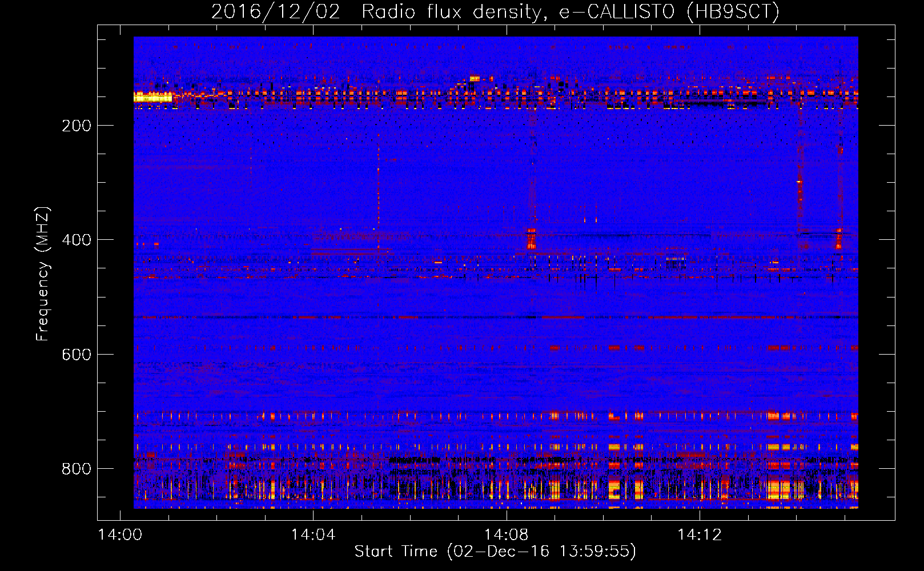Click the 14:04 time tick label
Screen dimensions: 924x571
point(313,535)
